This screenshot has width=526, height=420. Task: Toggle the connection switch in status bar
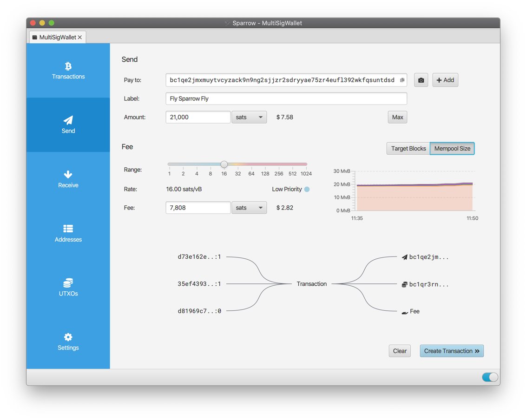(490, 377)
